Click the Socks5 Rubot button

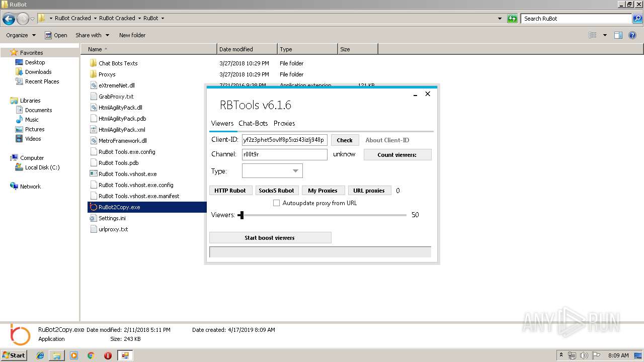point(276,191)
